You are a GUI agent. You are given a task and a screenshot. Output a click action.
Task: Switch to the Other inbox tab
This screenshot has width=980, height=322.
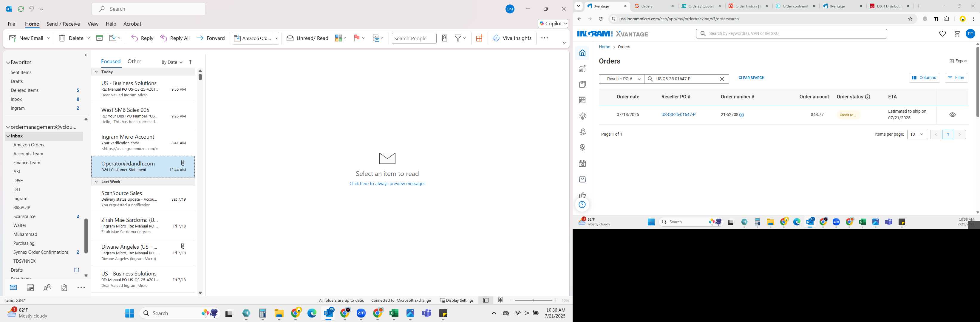click(134, 61)
